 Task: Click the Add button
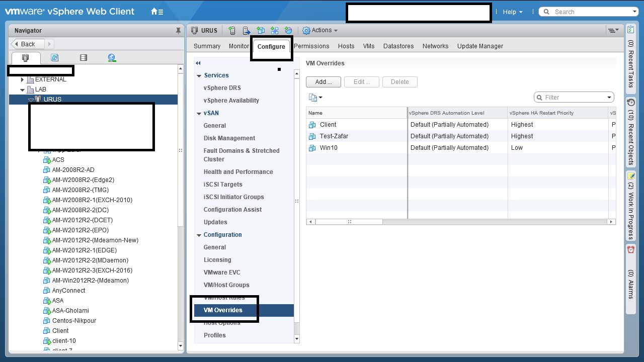coord(324,82)
